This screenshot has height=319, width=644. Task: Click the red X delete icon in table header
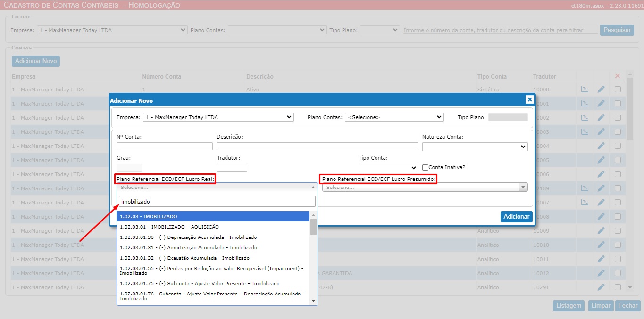coord(618,76)
